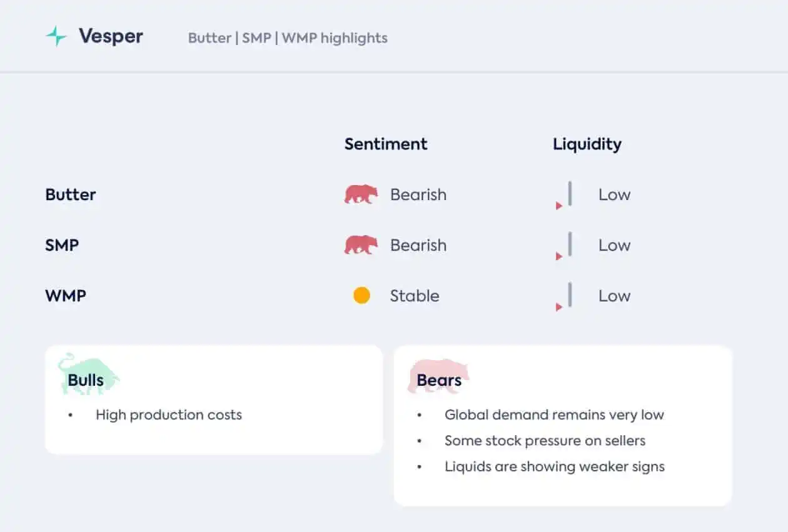Select the Butter row label

tap(71, 194)
